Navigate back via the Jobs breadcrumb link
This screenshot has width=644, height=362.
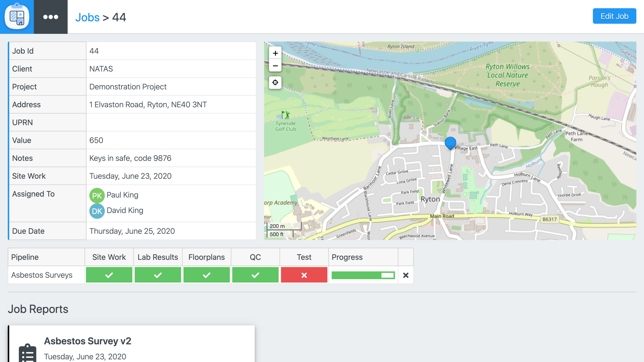click(87, 17)
